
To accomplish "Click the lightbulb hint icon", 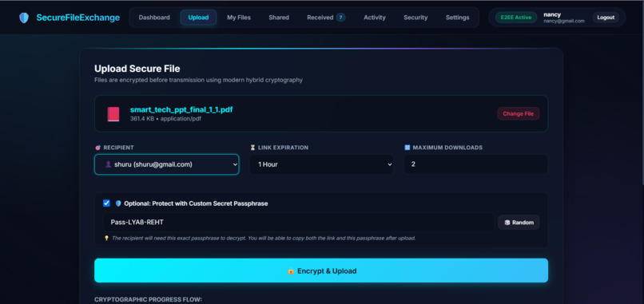I will [x=106, y=238].
